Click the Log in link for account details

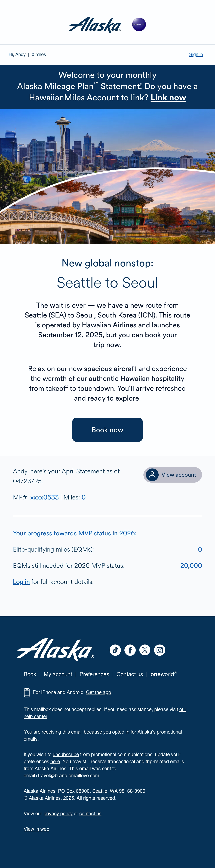click(x=21, y=582)
